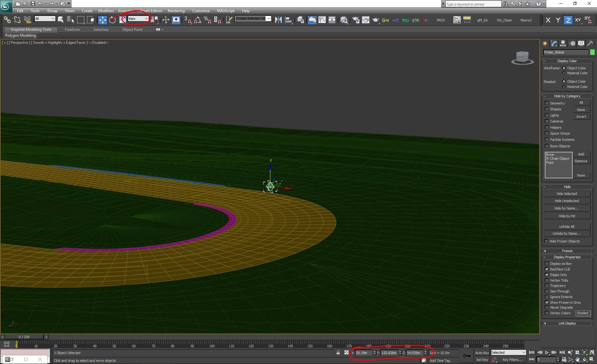Click Bind to Space Warp tool

click(x=27, y=20)
